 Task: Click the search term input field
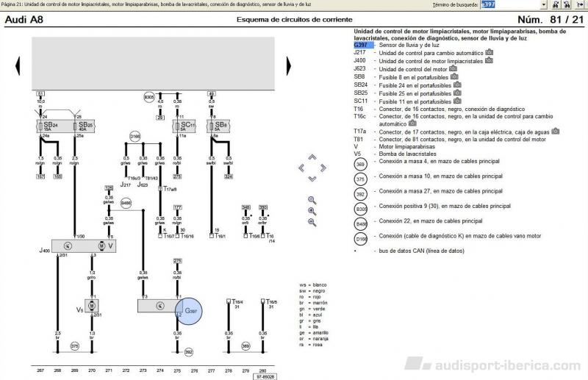click(x=511, y=5)
